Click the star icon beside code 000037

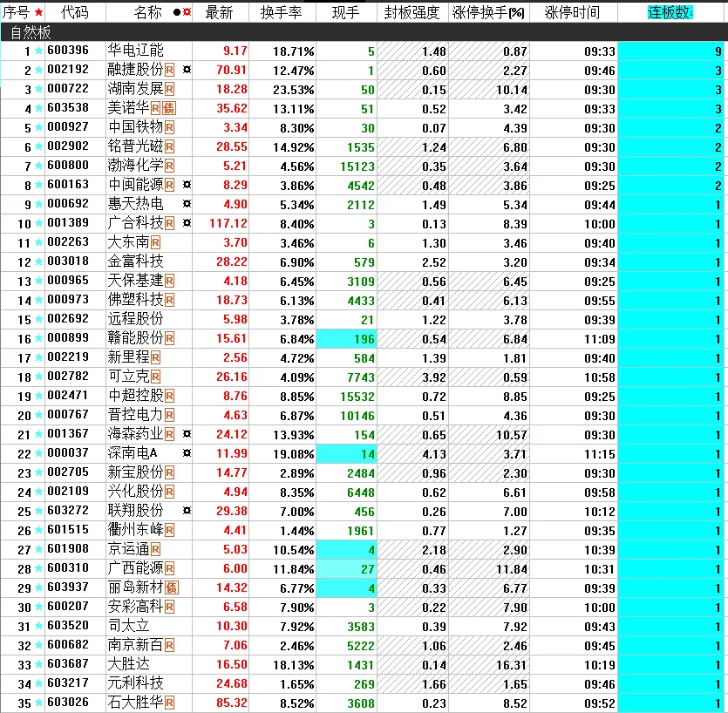(39, 453)
